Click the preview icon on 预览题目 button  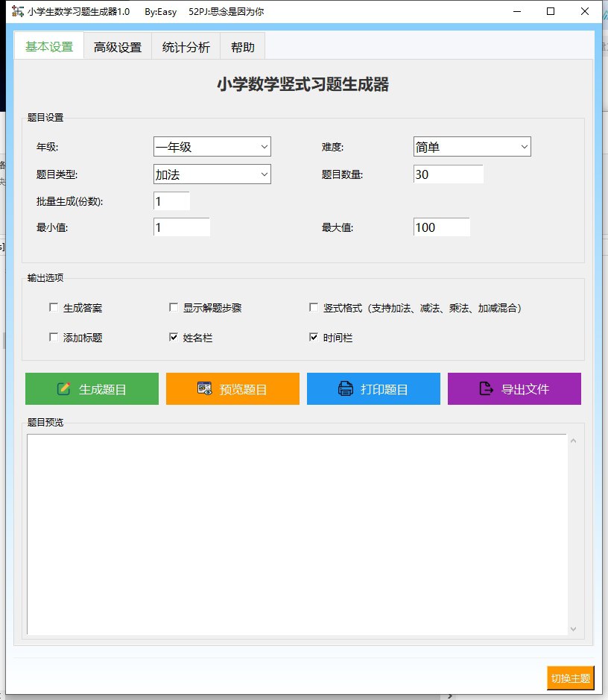pos(203,388)
